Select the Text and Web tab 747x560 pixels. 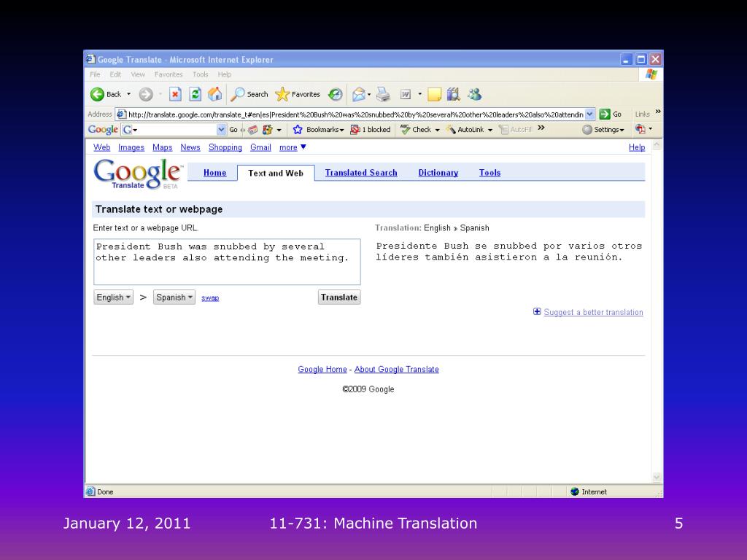pos(276,173)
